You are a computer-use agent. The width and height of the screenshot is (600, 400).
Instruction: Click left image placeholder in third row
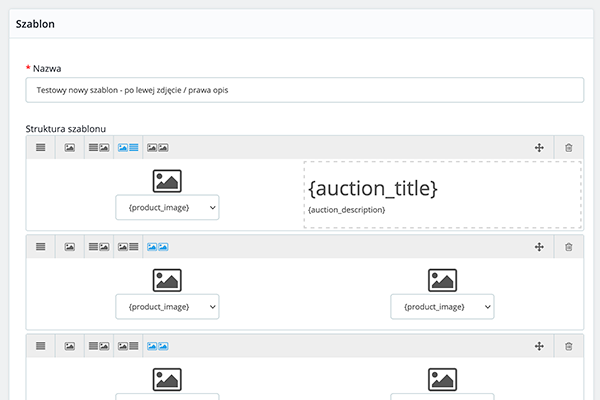coord(167,379)
